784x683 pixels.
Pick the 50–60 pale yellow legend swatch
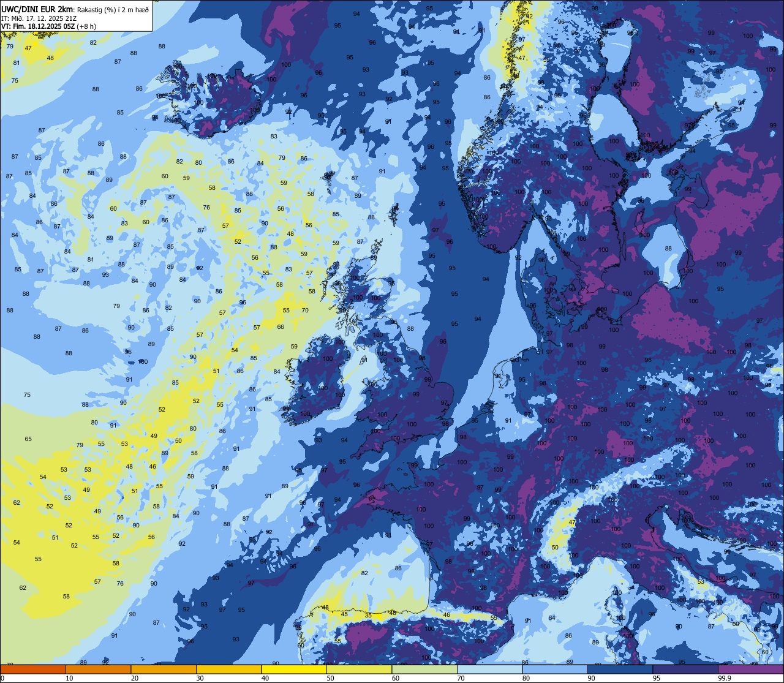[359, 669]
